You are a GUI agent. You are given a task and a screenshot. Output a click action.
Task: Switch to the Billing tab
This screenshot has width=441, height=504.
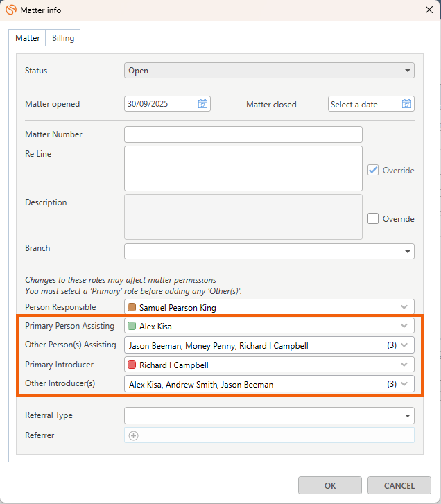click(63, 38)
